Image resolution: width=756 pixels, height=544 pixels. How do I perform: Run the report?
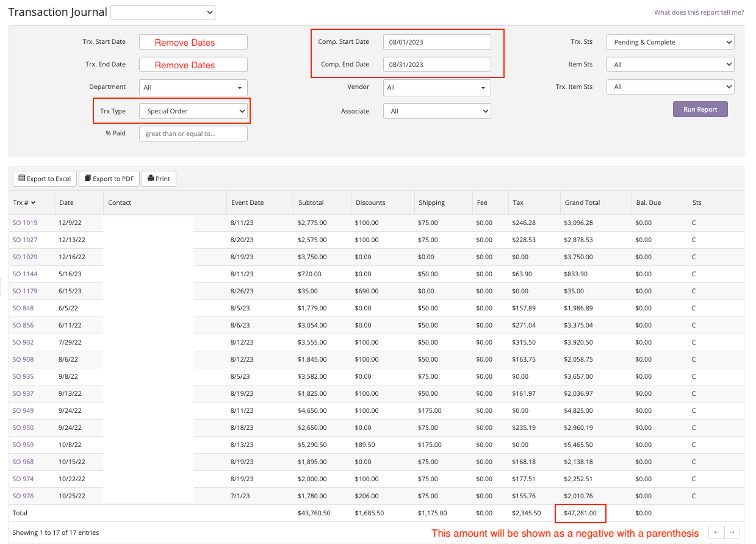[x=700, y=109]
